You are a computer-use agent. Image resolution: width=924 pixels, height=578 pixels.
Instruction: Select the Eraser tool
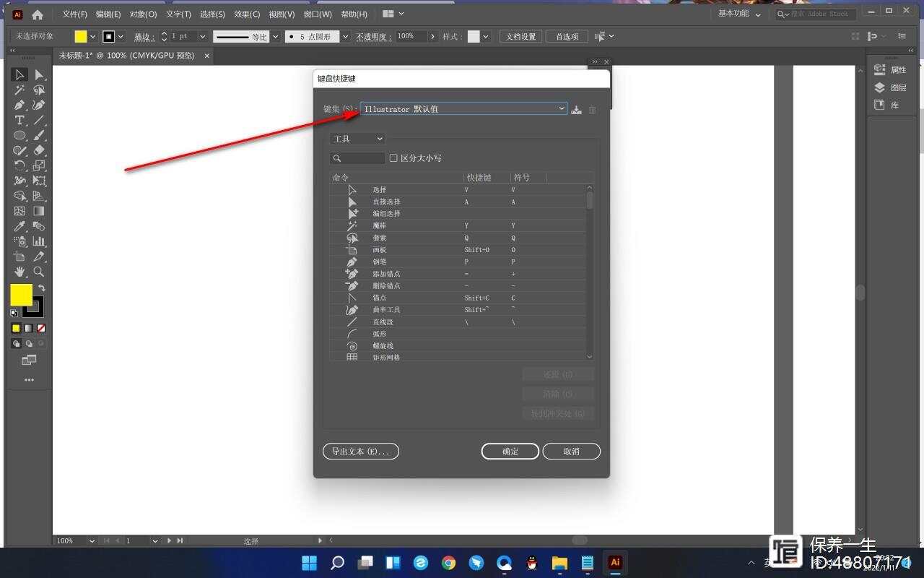[39, 151]
